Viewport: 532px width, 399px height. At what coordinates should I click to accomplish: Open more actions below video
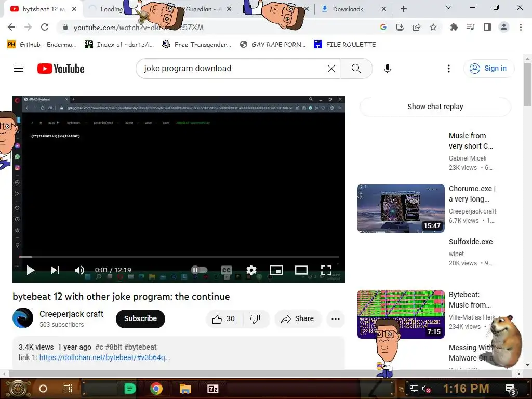point(336,318)
